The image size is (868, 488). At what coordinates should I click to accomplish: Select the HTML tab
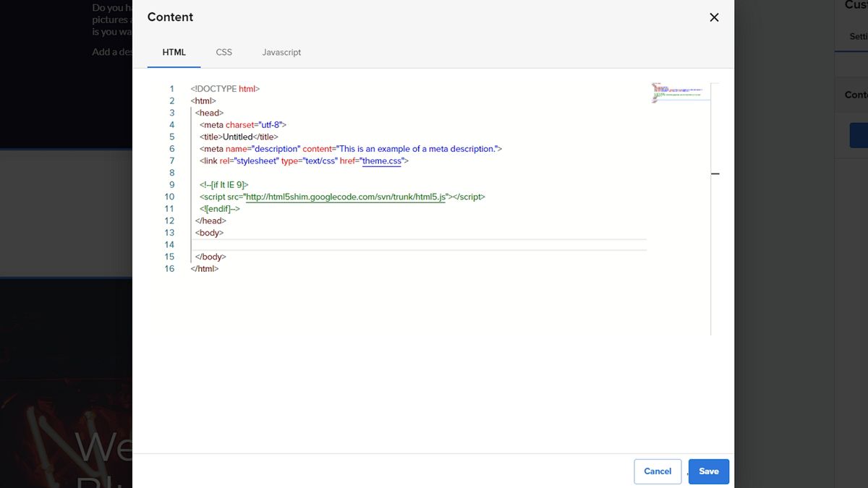pyautogui.click(x=174, y=52)
